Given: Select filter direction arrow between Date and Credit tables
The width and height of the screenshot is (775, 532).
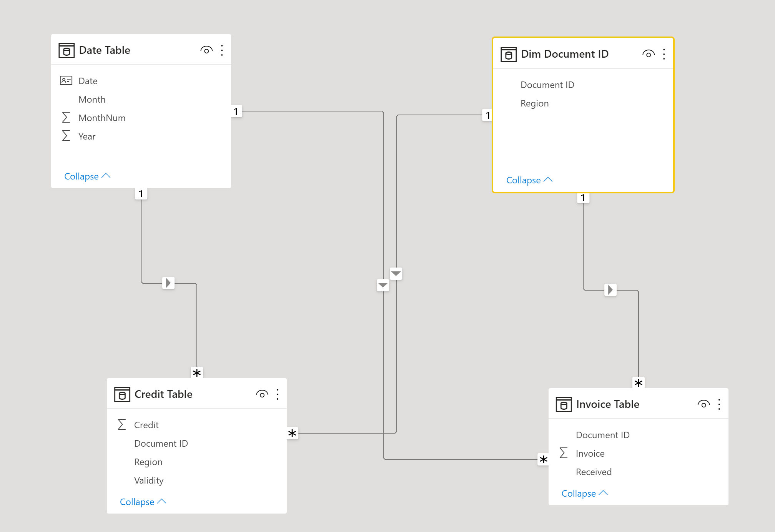Looking at the screenshot, I should pos(168,283).
